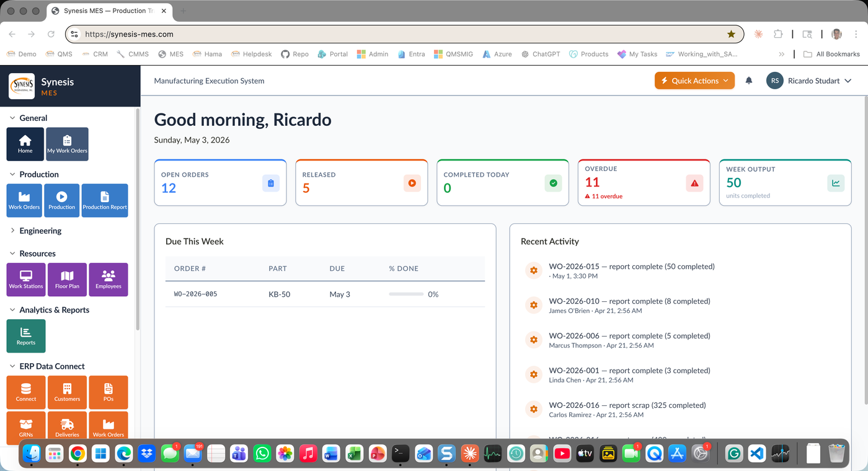The height and width of the screenshot is (471, 868).
Task: Open the Production play tile
Action: (x=62, y=200)
